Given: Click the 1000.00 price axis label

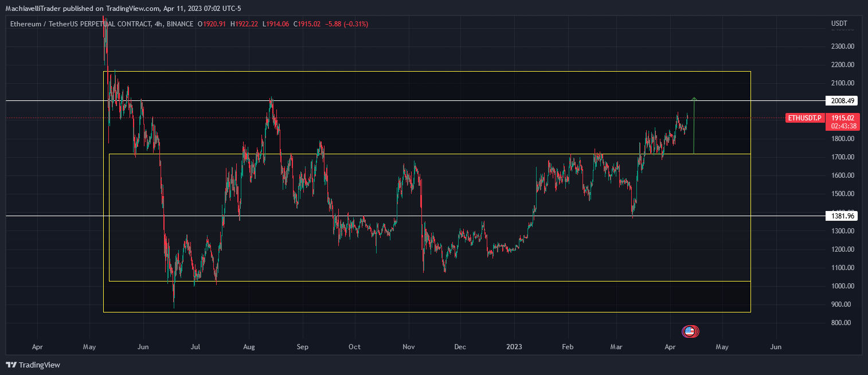Looking at the screenshot, I should point(843,286).
